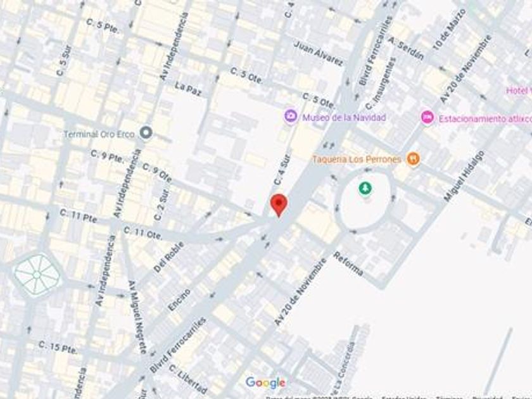Open the Hotel label at right edge
Viewport: 532px width, 399px height.
coord(519,91)
